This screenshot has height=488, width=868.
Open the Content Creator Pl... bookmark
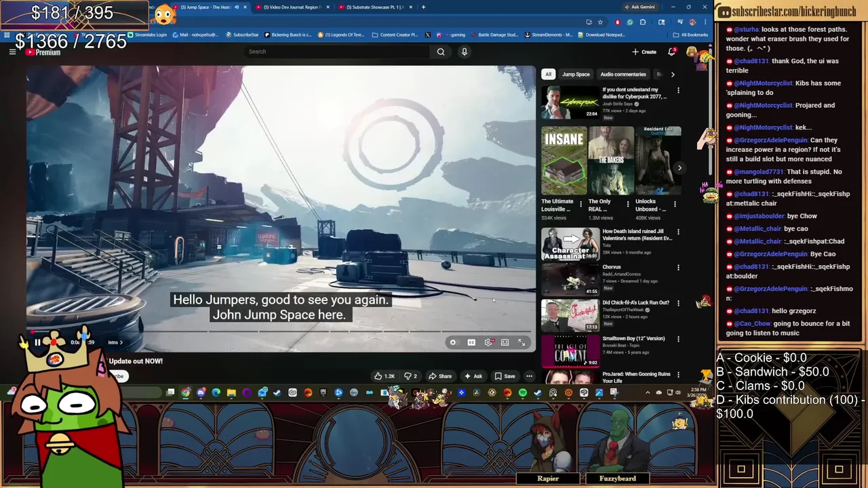[x=395, y=35]
